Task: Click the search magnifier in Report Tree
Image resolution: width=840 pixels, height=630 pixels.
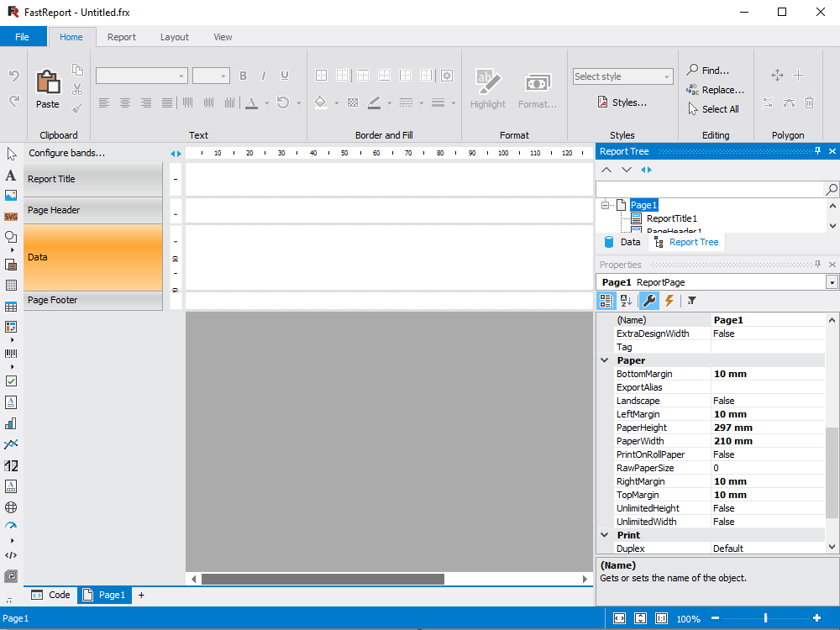Action: (x=832, y=190)
